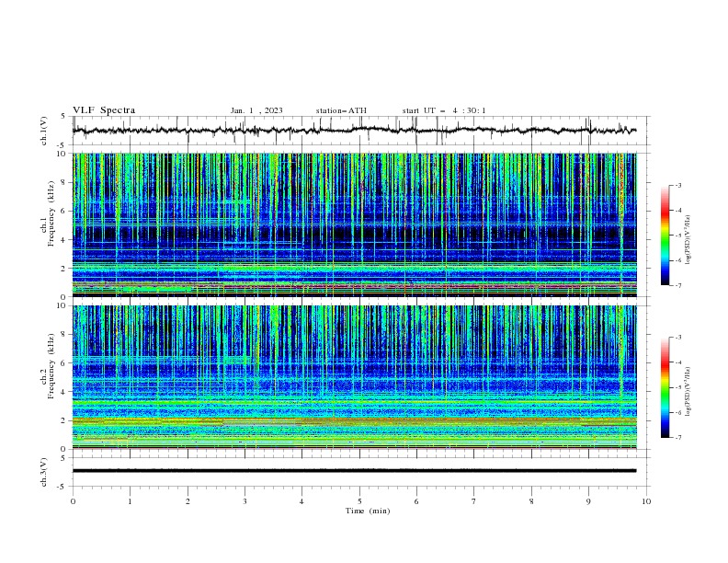Click the "ch.1 Frequency (kHz)" axis label

click(48, 213)
